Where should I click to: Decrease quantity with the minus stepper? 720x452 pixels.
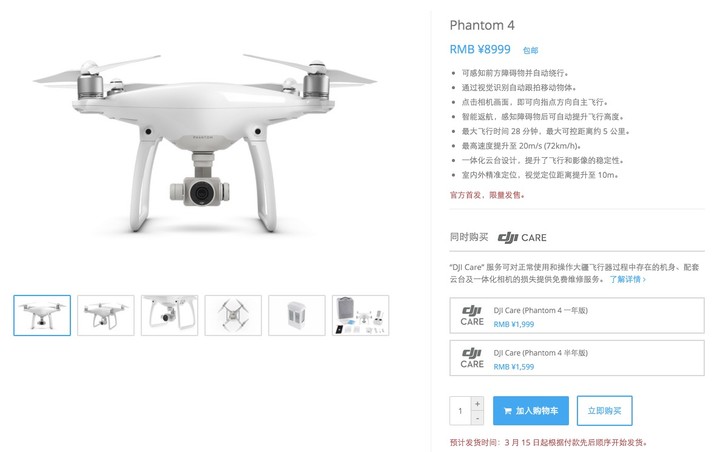pos(478,418)
